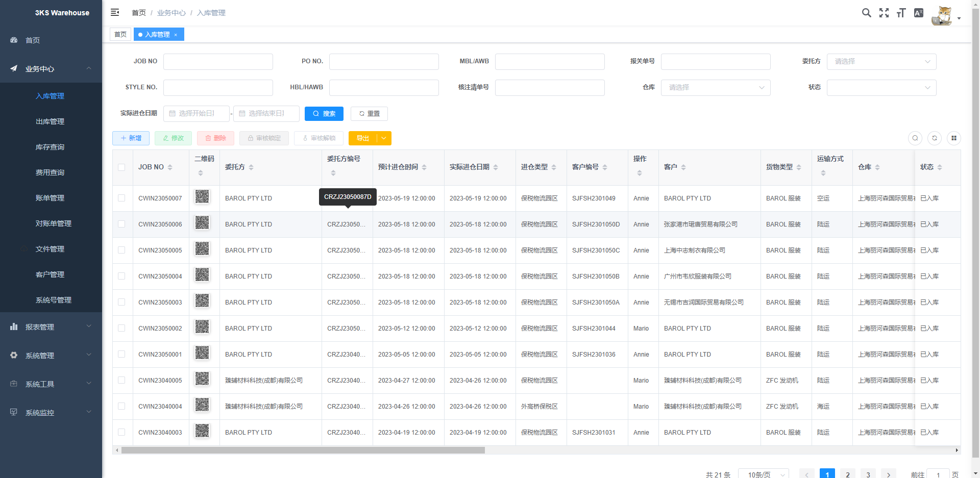This screenshot has height=478, width=980.
Task: Open 账单管理 in sidebar
Action: point(51,198)
